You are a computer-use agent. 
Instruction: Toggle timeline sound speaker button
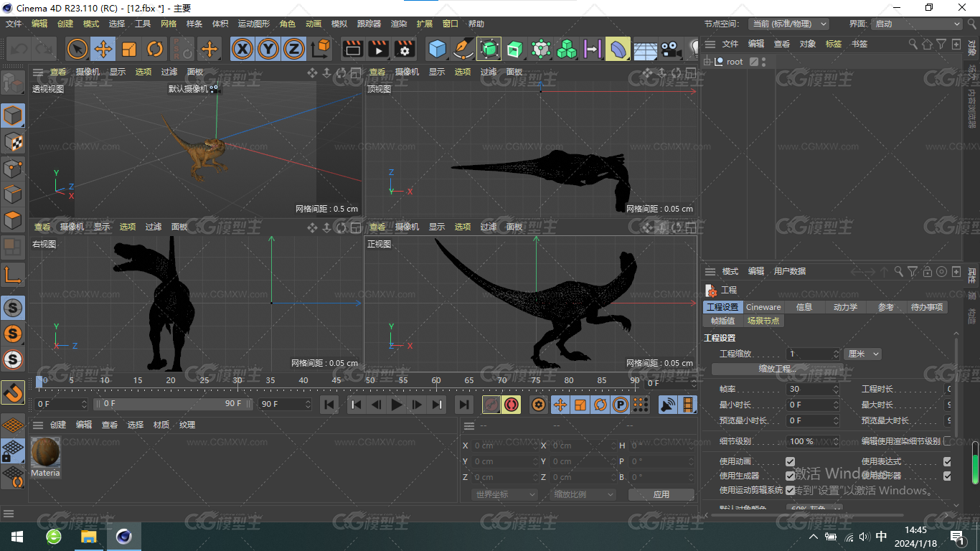pyautogui.click(x=668, y=405)
